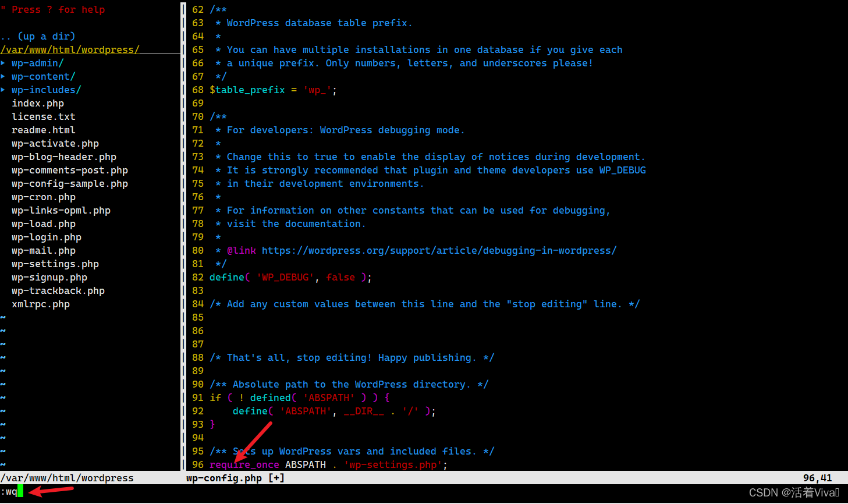Click the :wq command line input
848x504 pixels.
pyautogui.click(x=12, y=491)
